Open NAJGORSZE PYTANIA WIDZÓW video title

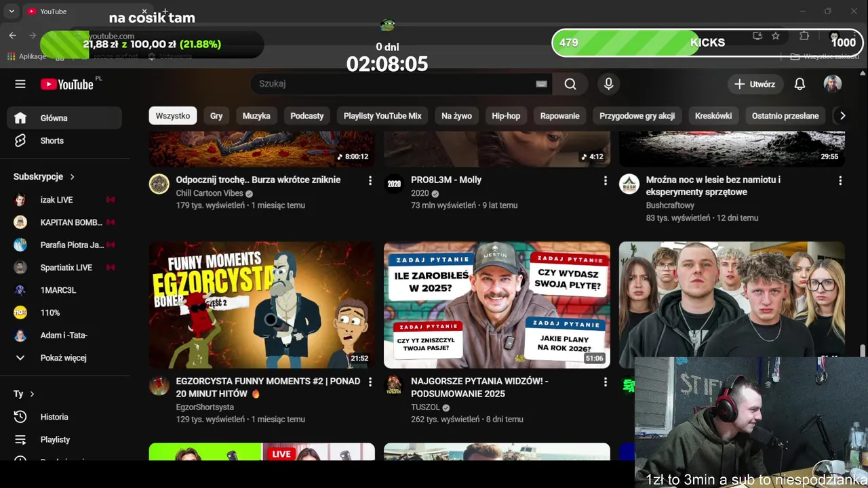click(479, 387)
